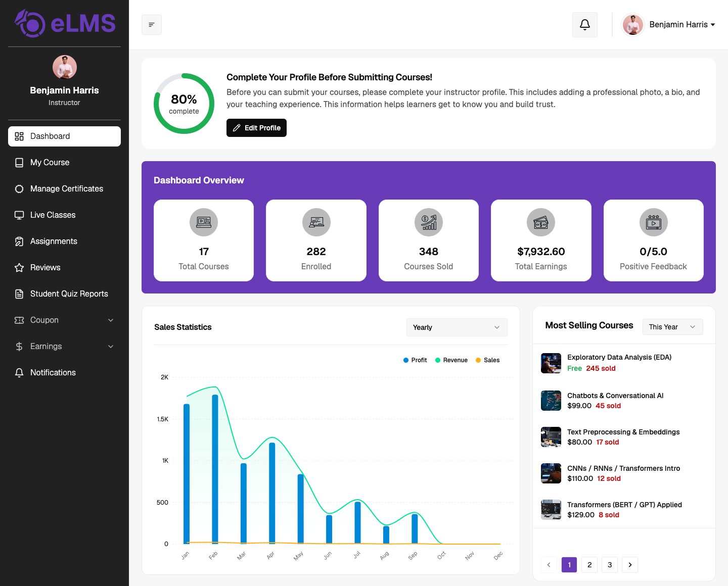Toggle Revenue series in chart legend
This screenshot has height=586, width=728.
coord(451,360)
